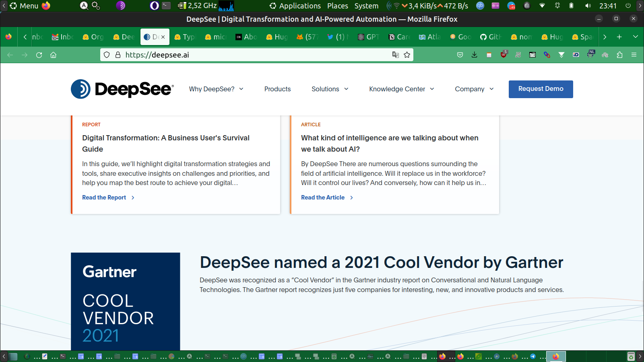The width and height of the screenshot is (644, 362).
Task: Open the Products menu item
Action: click(277, 89)
